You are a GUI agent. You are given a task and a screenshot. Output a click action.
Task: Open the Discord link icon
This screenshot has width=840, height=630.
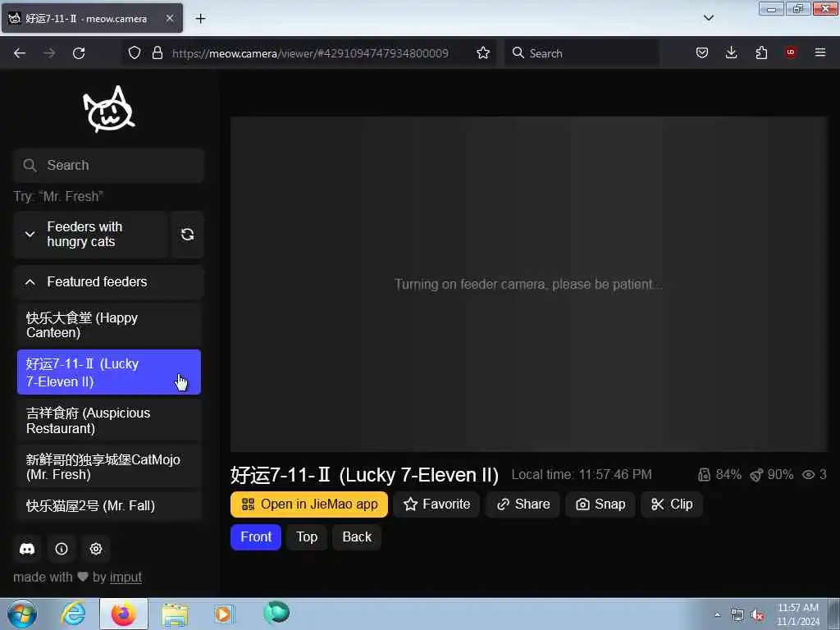coord(27,549)
